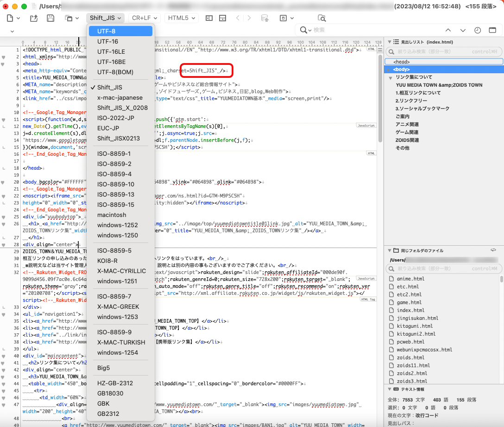This screenshot has height=427, width=504.
Task: Select the checked Shift_JIS menu entry
Action: 120,87
